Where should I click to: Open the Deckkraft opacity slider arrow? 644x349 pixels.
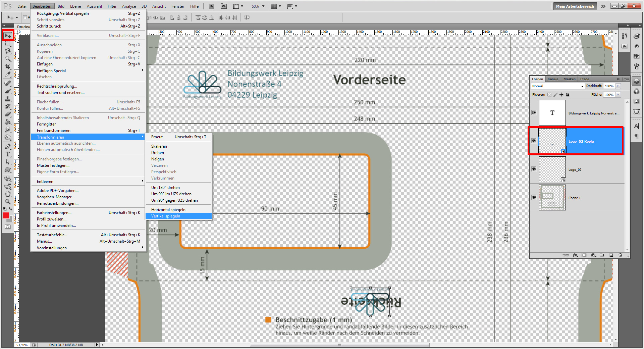pos(618,86)
